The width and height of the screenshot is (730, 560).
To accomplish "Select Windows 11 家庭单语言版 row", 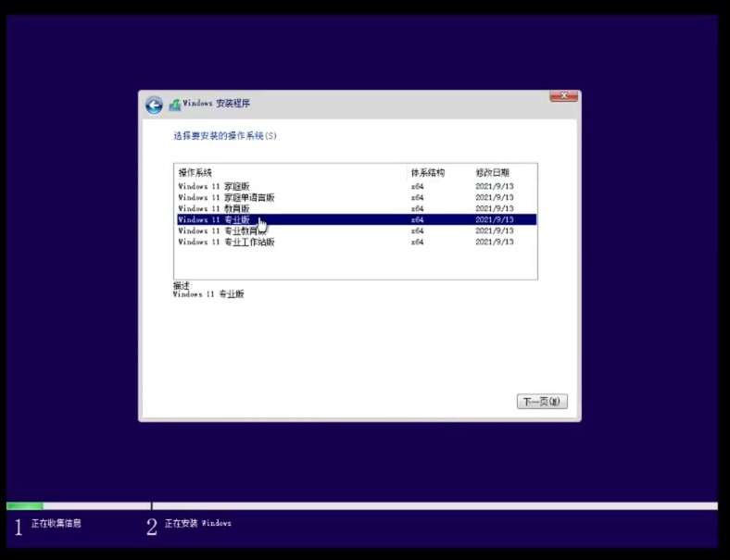I will coord(356,197).
